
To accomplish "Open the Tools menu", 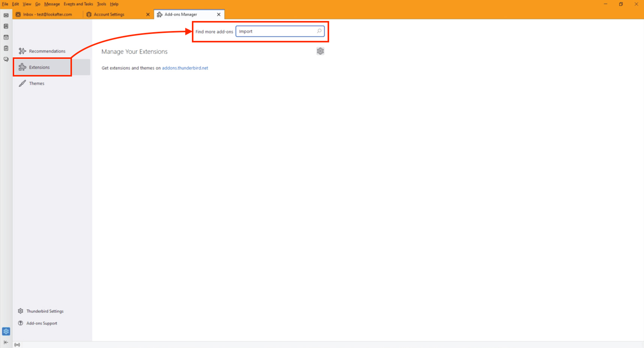I will tap(101, 4).
